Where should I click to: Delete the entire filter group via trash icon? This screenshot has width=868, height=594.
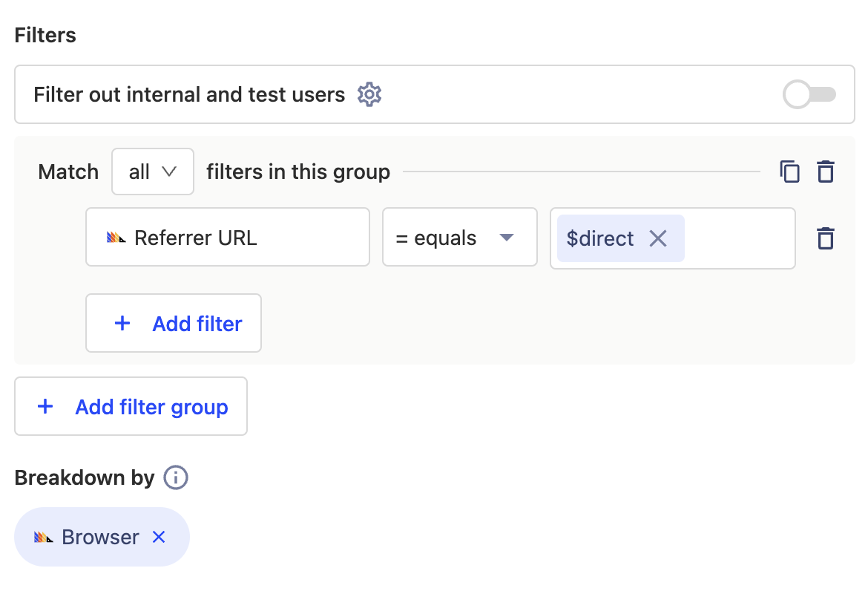pyautogui.click(x=826, y=172)
